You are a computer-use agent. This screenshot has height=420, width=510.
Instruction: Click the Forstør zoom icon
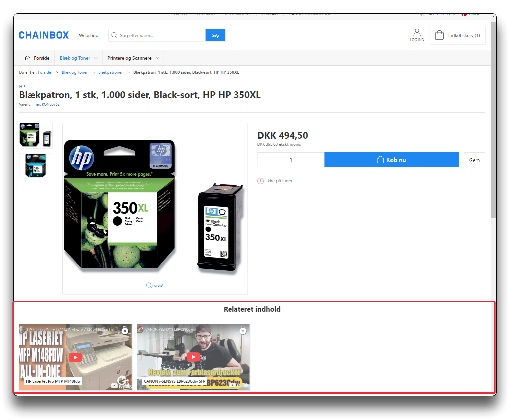tap(149, 285)
